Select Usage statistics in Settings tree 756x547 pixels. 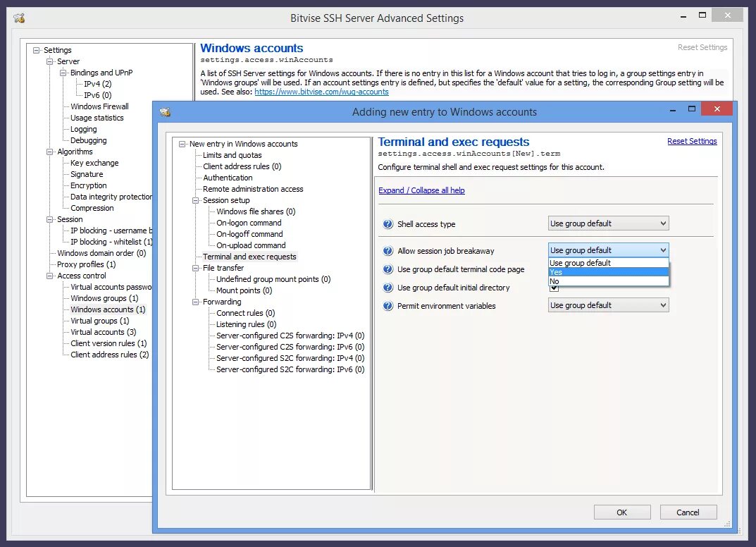(97, 118)
